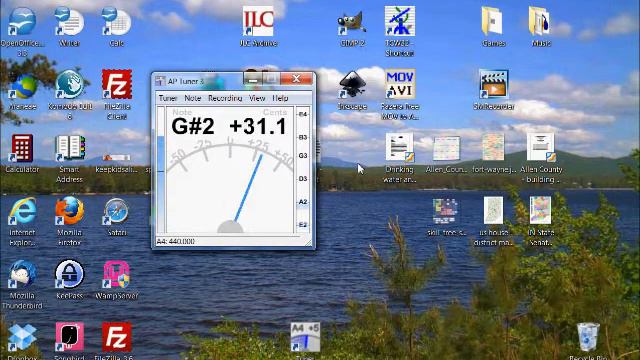Select the G3 note on the tuner scale

coord(303,156)
